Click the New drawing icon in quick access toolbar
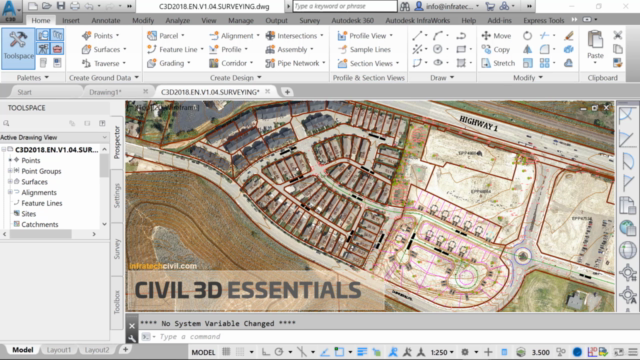Viewport: 640px width, 360px height. point(33,6)
